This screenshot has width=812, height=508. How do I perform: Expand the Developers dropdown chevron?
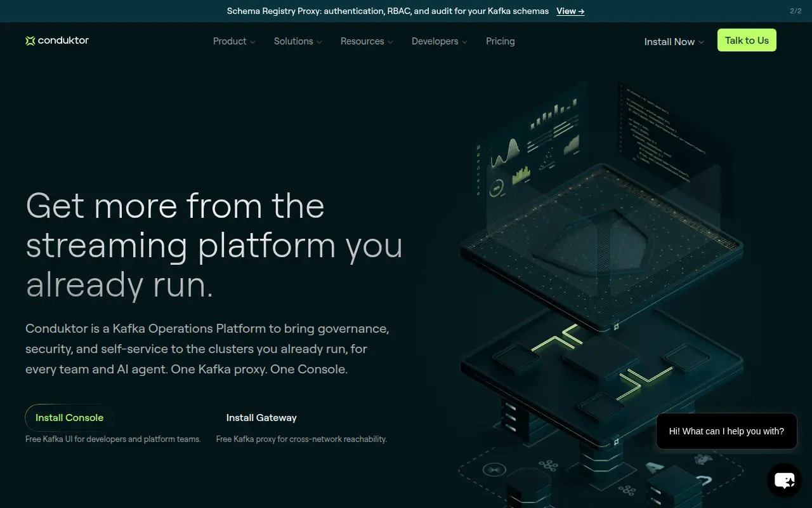464,42
